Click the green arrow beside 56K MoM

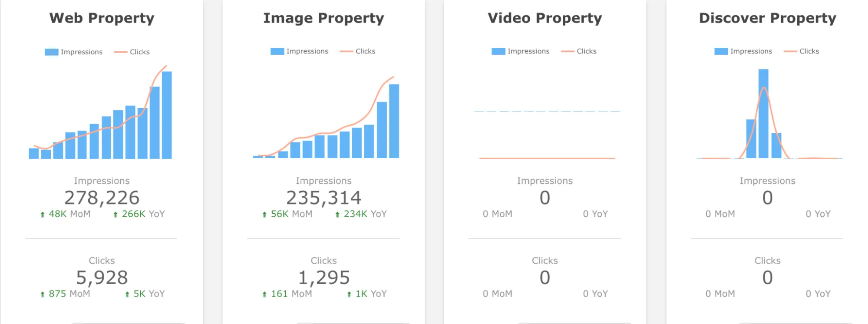(264, 215)
